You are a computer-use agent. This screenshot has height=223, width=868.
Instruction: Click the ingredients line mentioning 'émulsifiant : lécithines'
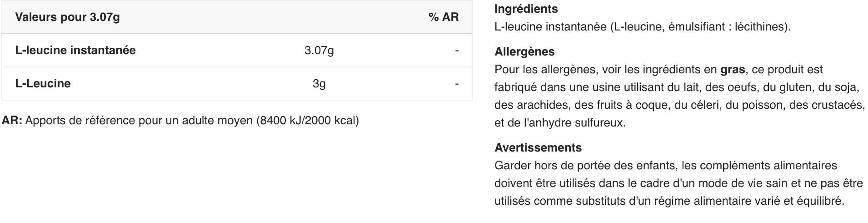tap(642, 26)
